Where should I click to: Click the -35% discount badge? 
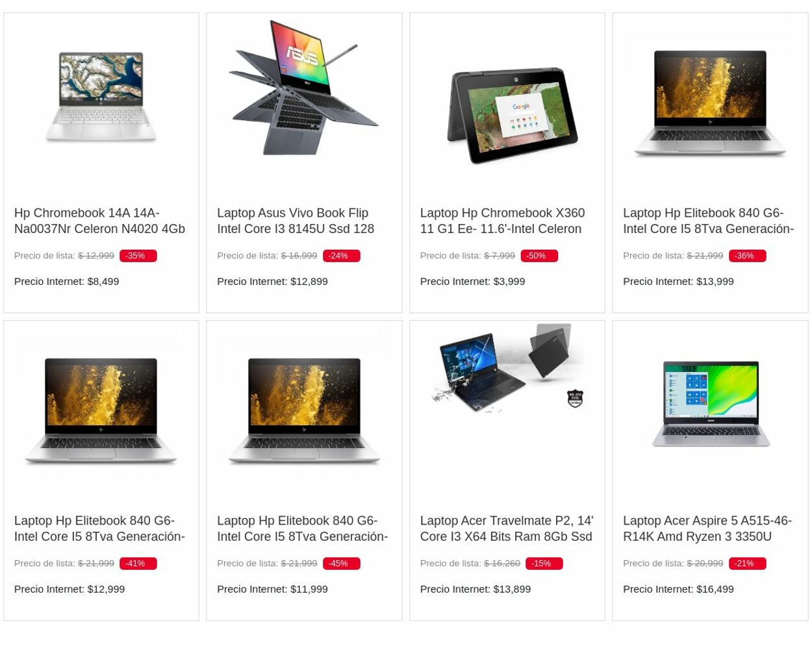point(138,256)
